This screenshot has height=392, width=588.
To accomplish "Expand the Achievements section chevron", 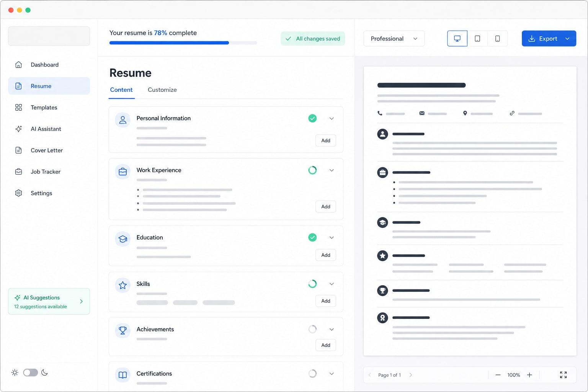I will click(x=332, y=330).
